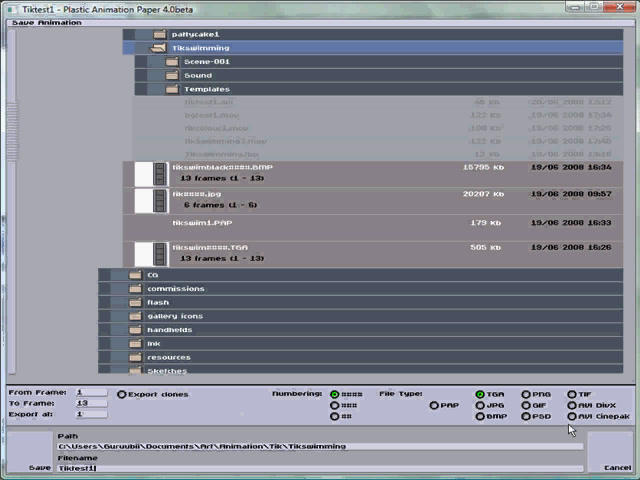Click the gallery icons folder icon

coord(135,316)
